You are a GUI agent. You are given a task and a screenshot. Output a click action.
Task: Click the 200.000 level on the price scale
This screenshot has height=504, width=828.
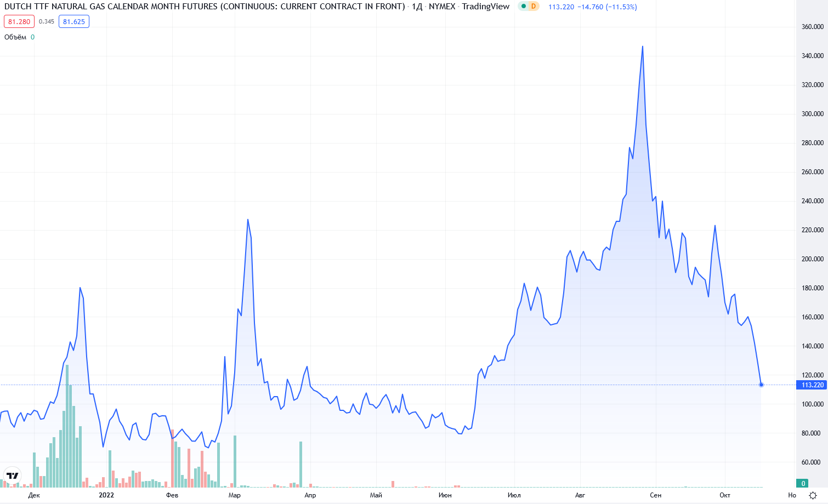pos(812,259)
